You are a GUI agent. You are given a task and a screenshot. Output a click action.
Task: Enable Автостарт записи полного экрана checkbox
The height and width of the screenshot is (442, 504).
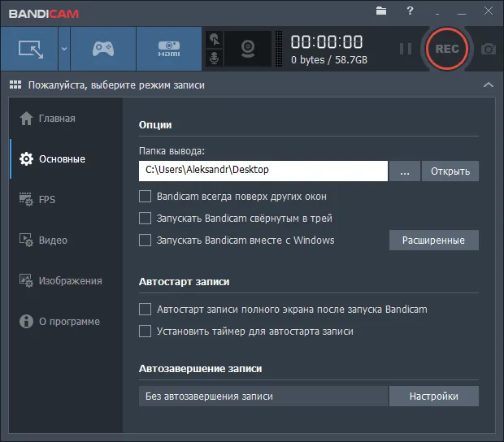tap(145, 310)
